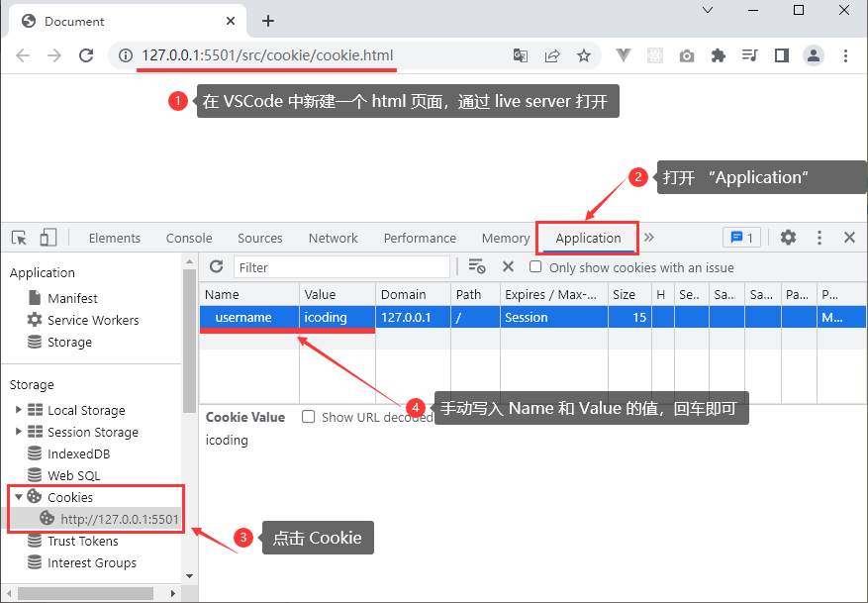This screenshot has height=603, width=868.
Task: Select the Session expiry cell
Action: point(554,317)
